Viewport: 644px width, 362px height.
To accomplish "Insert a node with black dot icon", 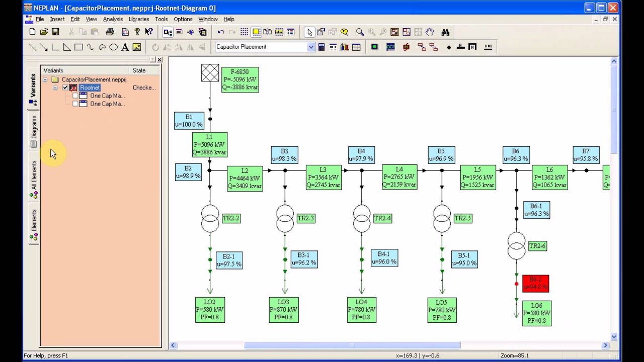I will (x=449, y=47).
